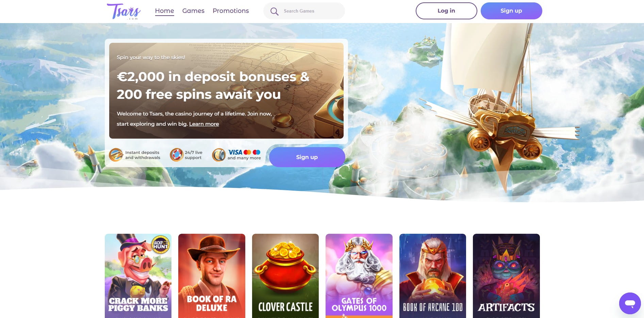The width and height of the screenshot is (644, 318).
Task: Click the search magnifier icon
Action: 274,11
